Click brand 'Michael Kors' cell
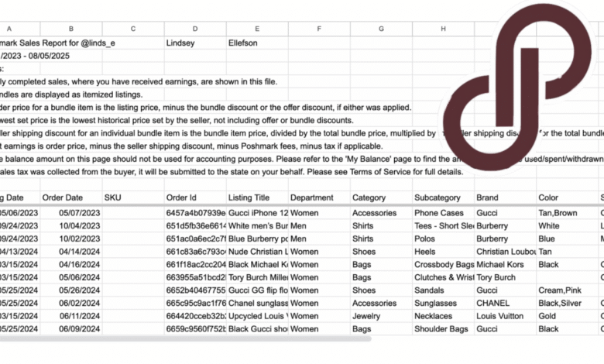604x364 pixels. pyautogui.click(x=506, y=265)
